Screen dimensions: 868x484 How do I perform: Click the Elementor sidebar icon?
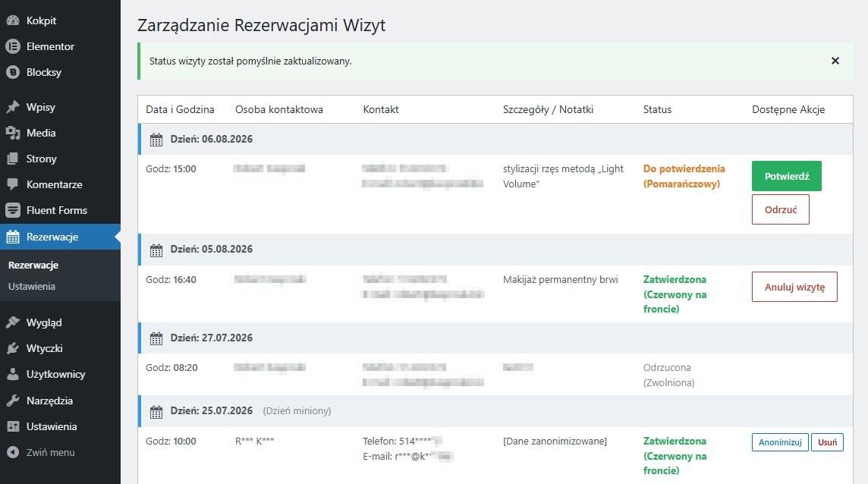click(13, 46)
